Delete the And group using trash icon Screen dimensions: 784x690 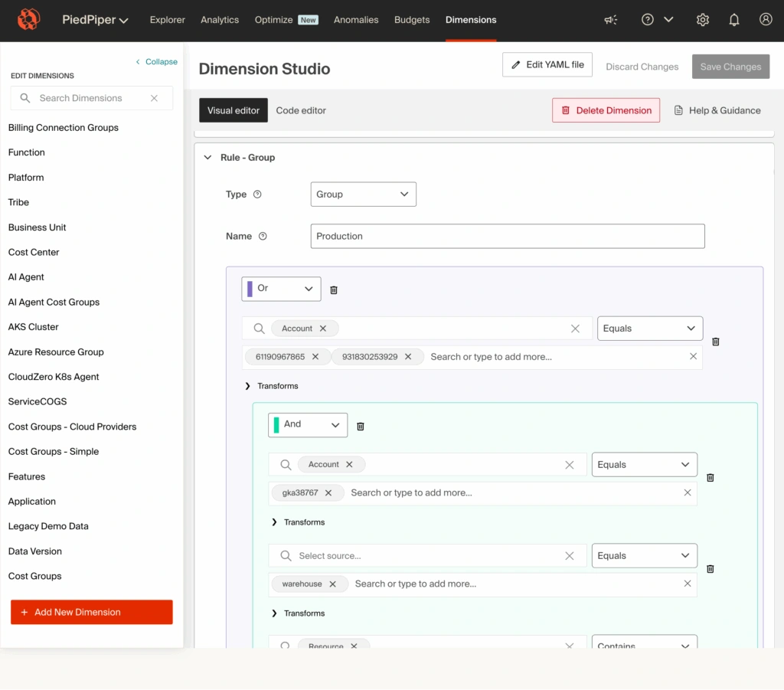[x=361, y=426]
